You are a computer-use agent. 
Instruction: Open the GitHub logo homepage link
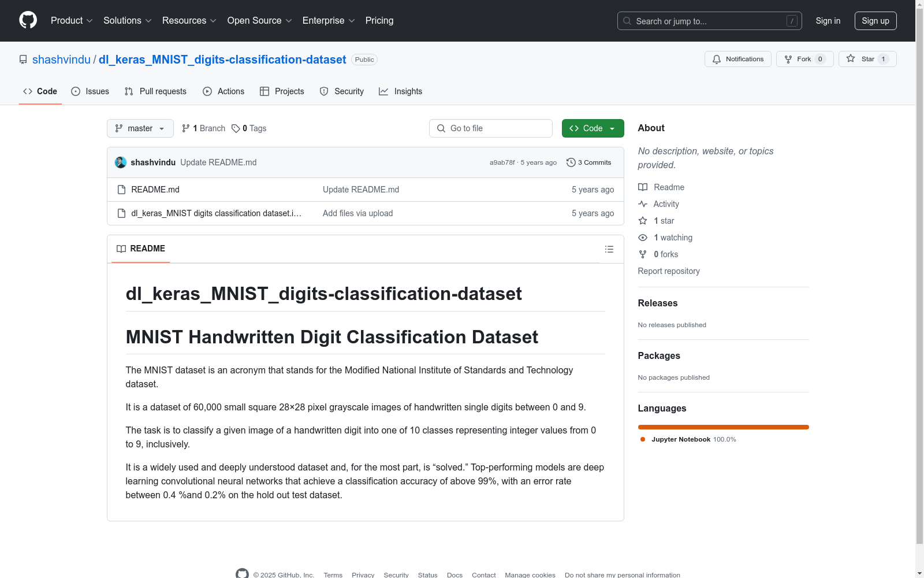(28, 20)
